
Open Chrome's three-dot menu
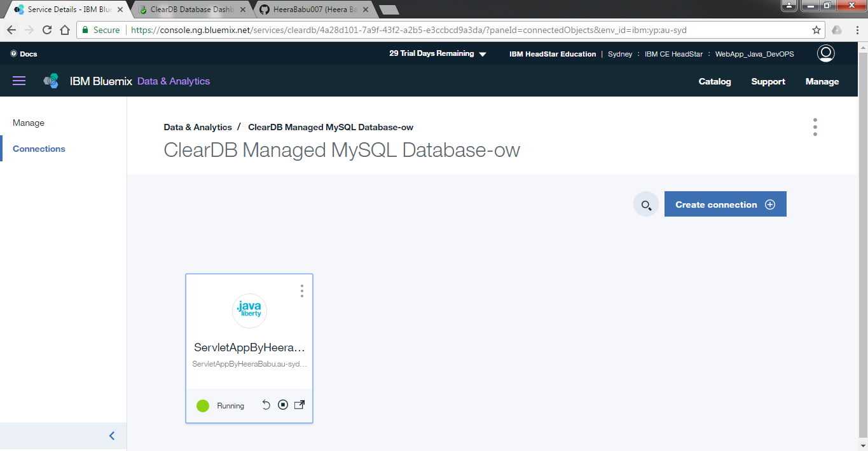(856, 30)
